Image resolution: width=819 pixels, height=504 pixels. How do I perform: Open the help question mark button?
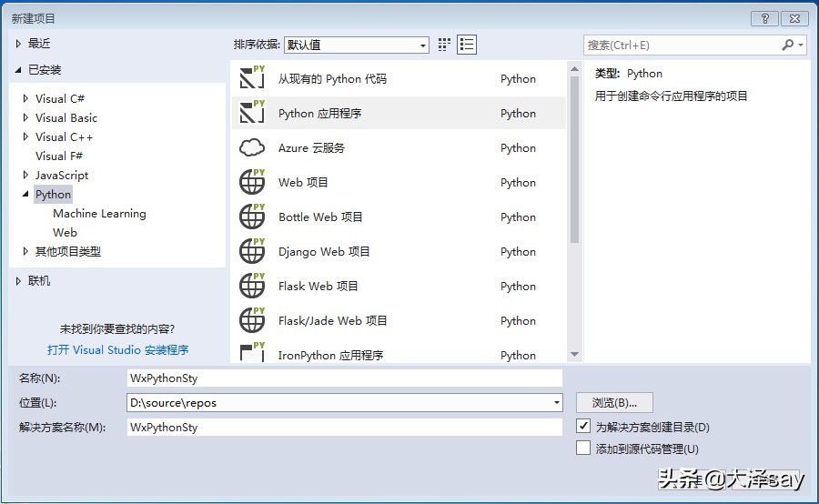click(764, 19)
